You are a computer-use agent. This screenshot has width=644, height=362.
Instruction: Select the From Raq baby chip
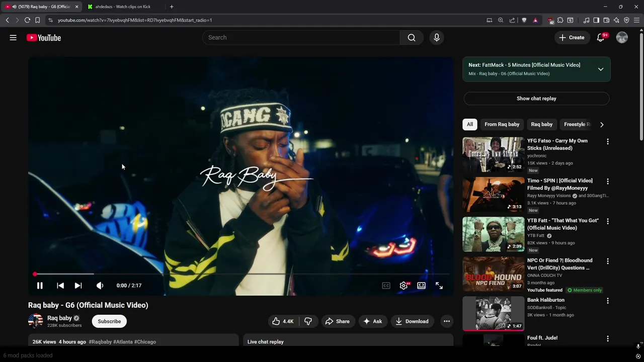[502, 124]
